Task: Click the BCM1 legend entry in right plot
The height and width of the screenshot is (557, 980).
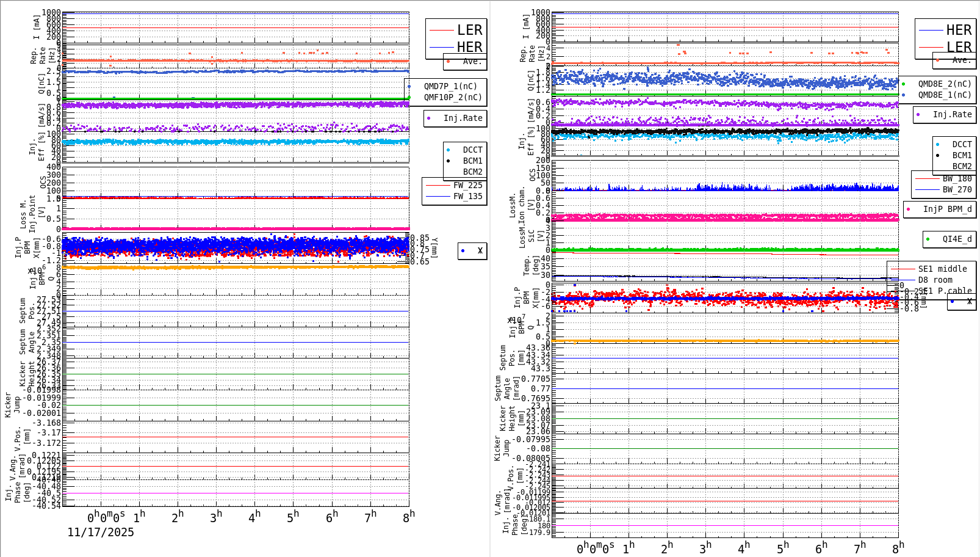Action: pyautogui.click(x=962, y=155)
